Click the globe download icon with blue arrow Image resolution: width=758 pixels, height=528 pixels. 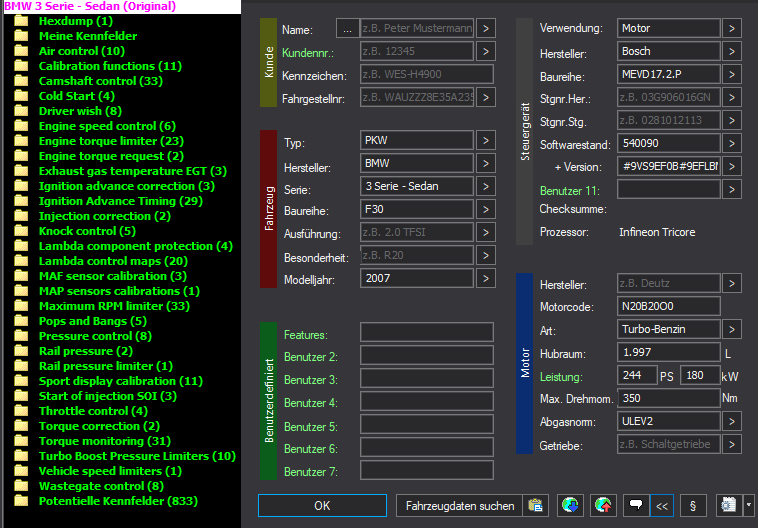click(570, 506)
